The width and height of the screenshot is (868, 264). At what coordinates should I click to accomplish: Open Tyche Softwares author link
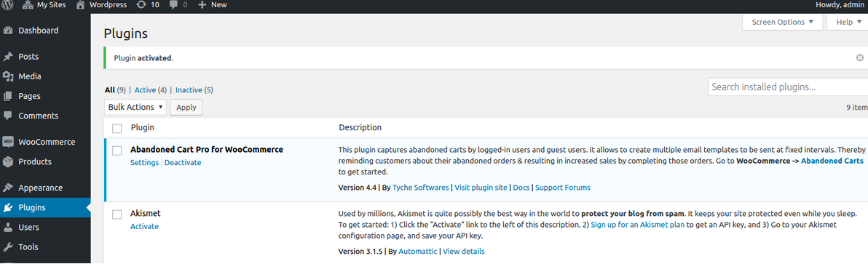(x=421, y=188)
